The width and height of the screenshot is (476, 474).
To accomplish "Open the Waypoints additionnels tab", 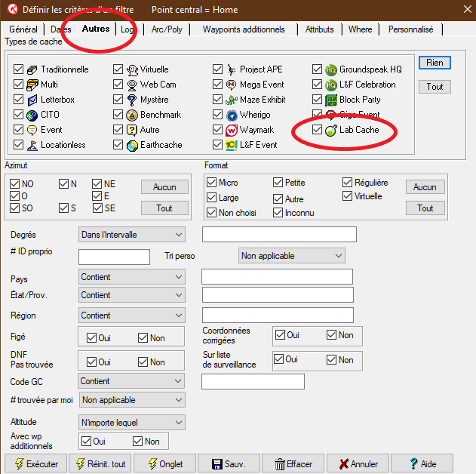I will click(243, 29).
